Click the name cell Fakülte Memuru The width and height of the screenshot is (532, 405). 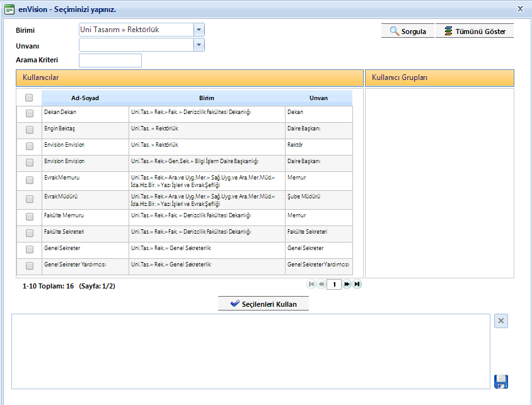click(85, 217)
